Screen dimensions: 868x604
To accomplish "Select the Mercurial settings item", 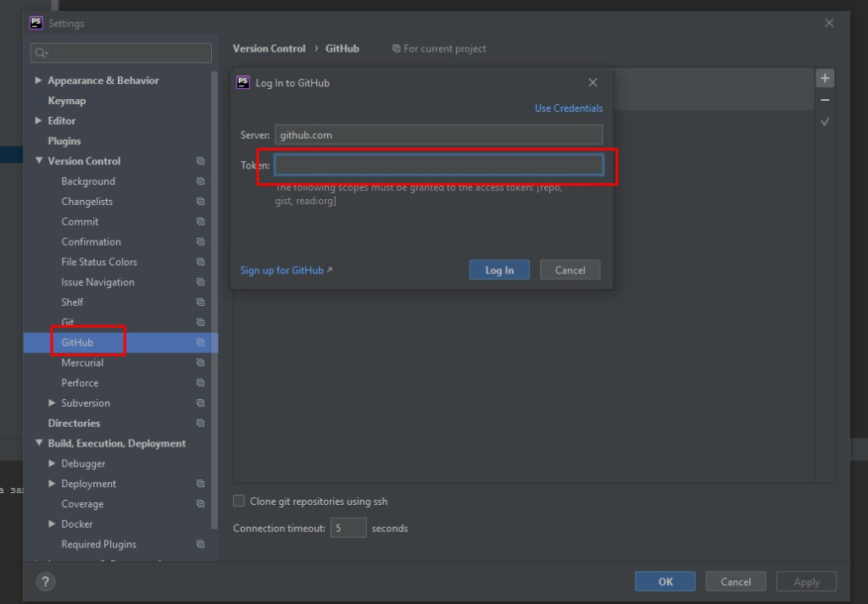I will pos(82,363).
